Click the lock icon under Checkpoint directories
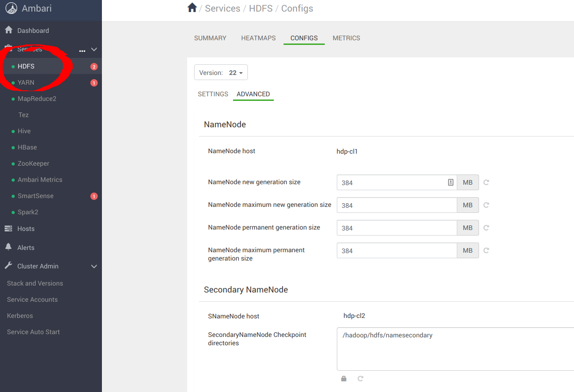 click(343, 378)
